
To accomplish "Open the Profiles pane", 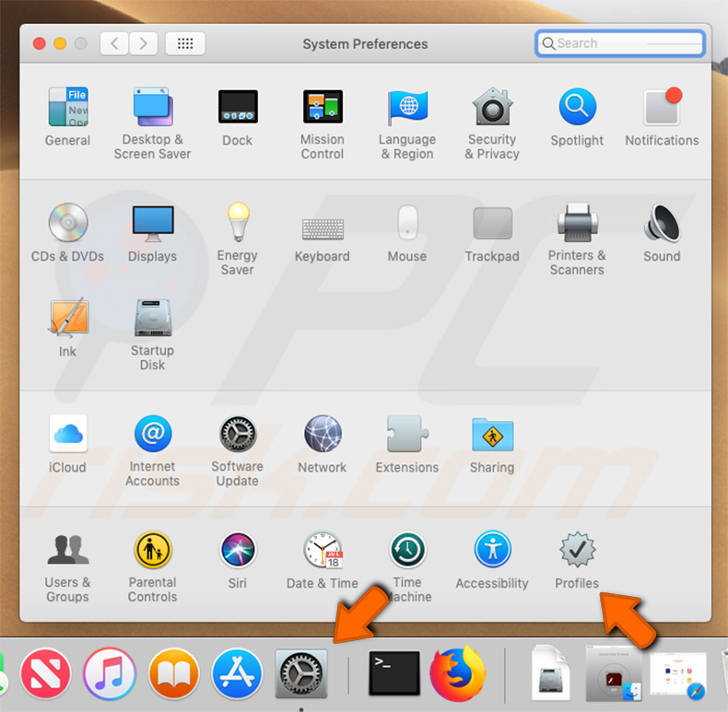I will tap(577, 550).
